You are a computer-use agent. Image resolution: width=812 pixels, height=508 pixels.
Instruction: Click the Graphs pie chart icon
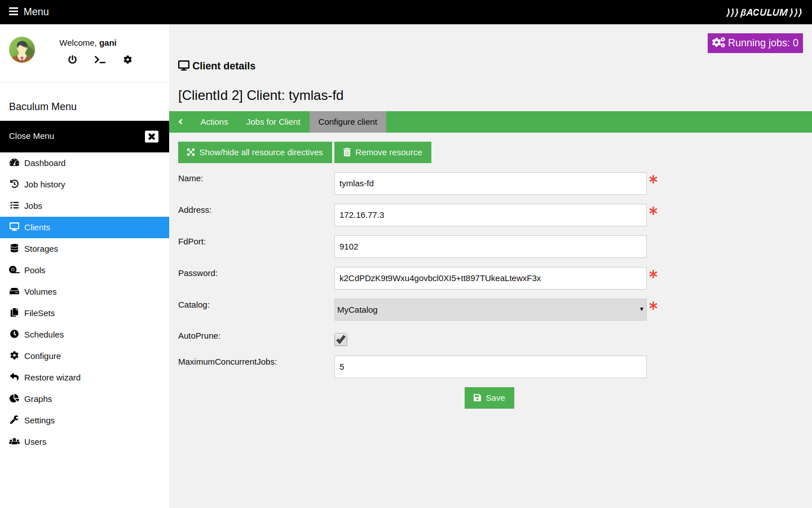[14, 398]
